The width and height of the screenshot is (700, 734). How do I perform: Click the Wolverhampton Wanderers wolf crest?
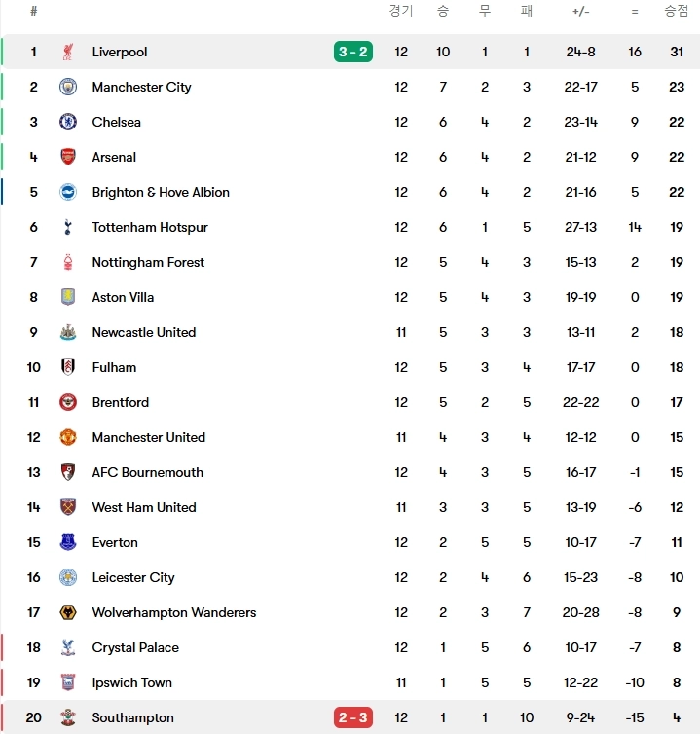68,612
